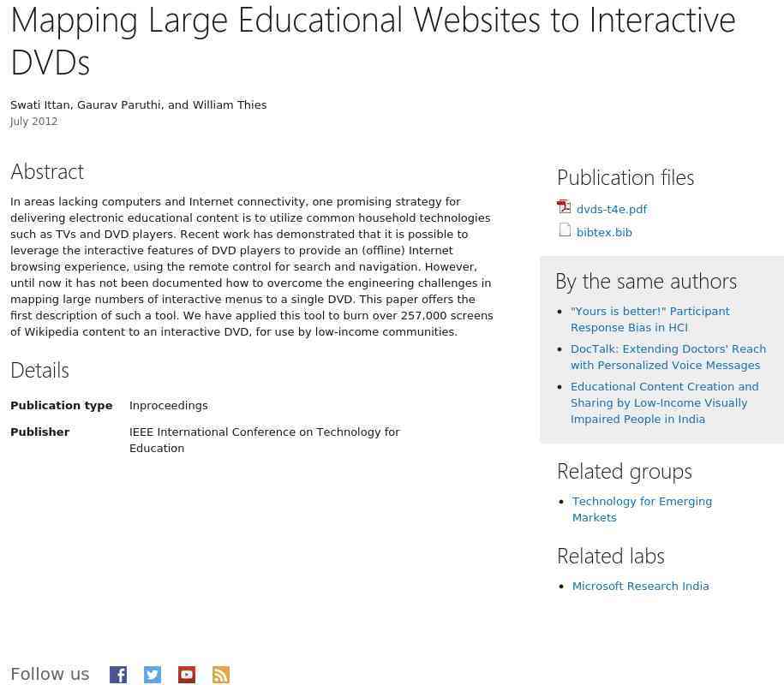Image resolution: width=784 pixels, height=685 pixels.
Task: Click the July 2012 date text
Action: [33, 122]
